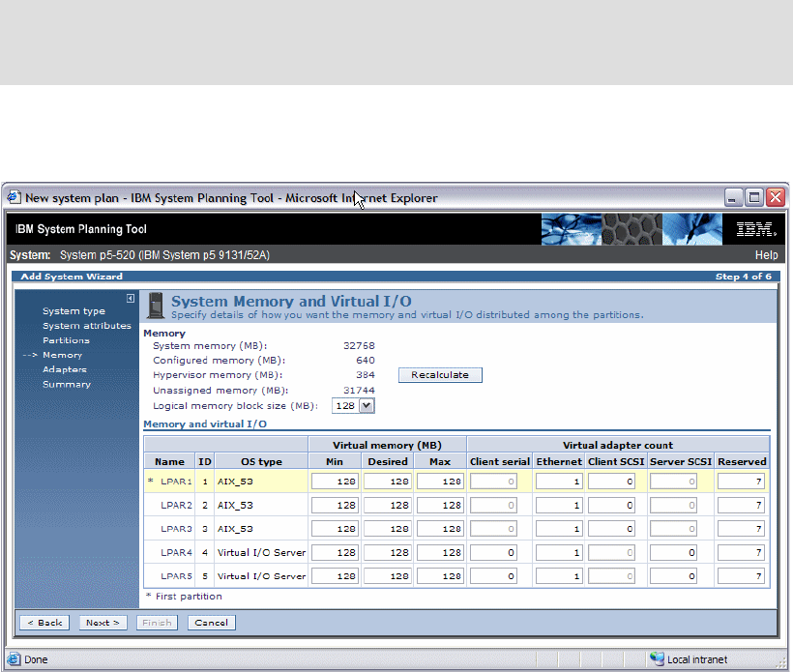This screenshot has width=793, height=672.
Task: Click LPAR3 Desired memory field
Action: 388,529
